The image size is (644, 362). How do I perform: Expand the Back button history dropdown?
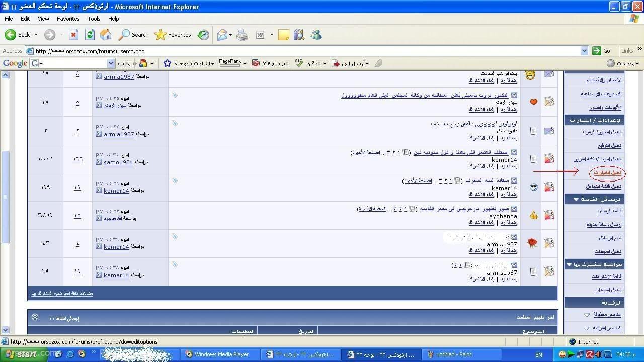(36, 35)
